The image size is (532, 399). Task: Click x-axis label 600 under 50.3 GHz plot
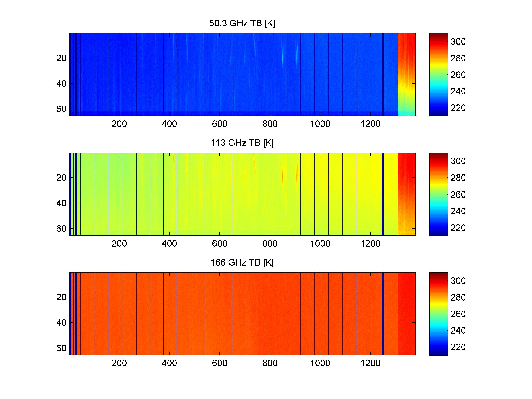point(219,124)
